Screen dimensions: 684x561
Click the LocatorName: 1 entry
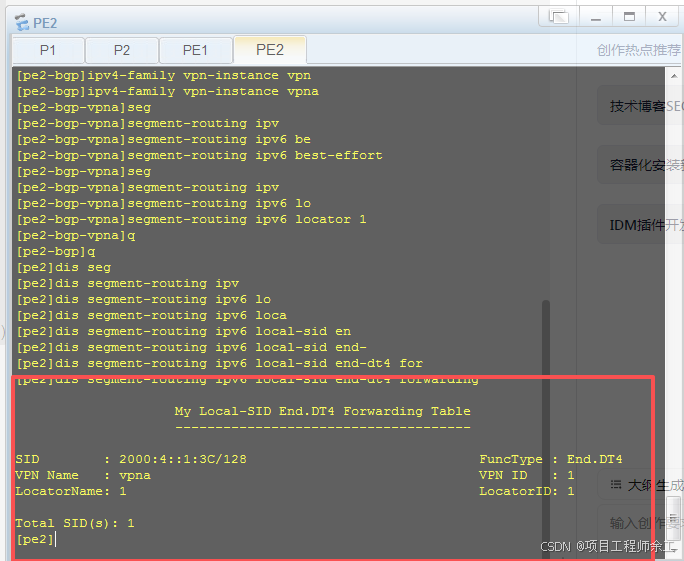71,491
